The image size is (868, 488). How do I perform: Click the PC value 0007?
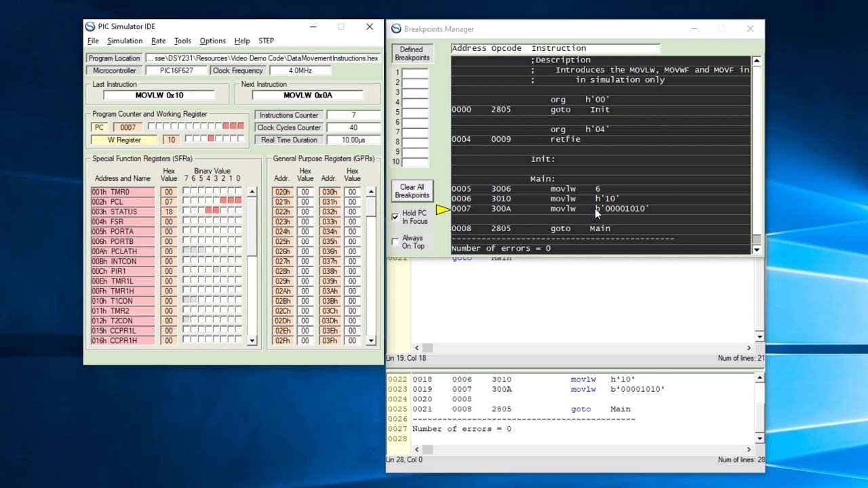point(127,127)
